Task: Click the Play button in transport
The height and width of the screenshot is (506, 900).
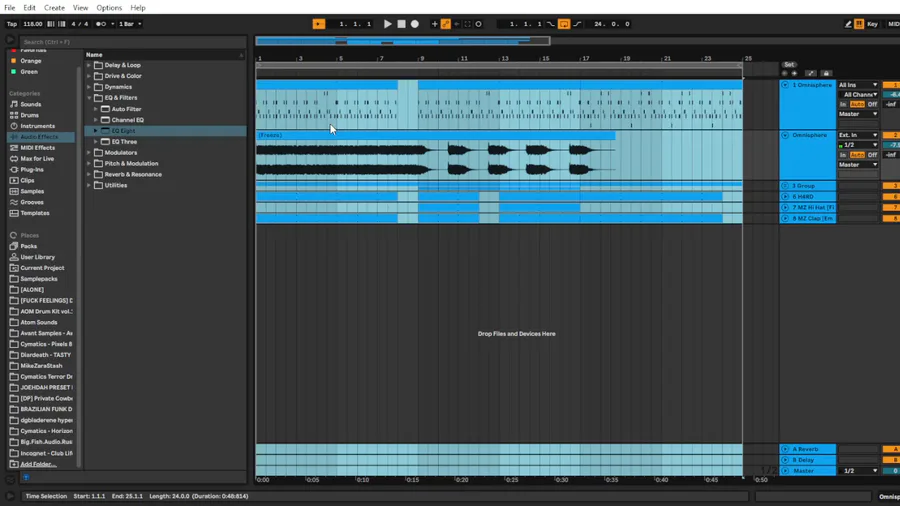Action: [x=387, y=24]
